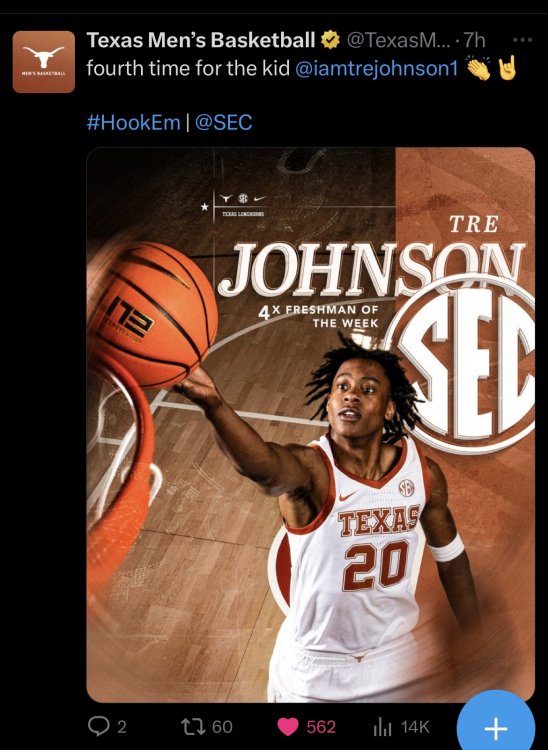548x750 pixels.
Task: Open the #HookEm hashtag link
Action: click(133, 122)
